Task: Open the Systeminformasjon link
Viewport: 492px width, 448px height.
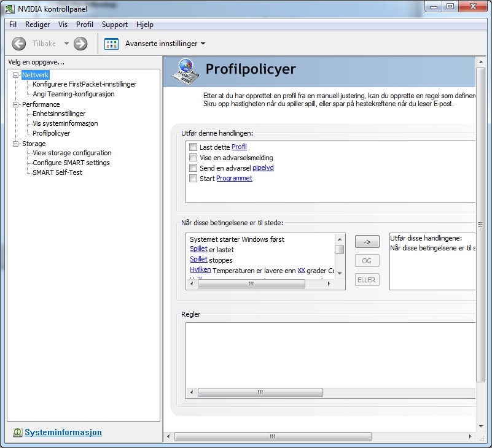Action: (x=63, y=432)
